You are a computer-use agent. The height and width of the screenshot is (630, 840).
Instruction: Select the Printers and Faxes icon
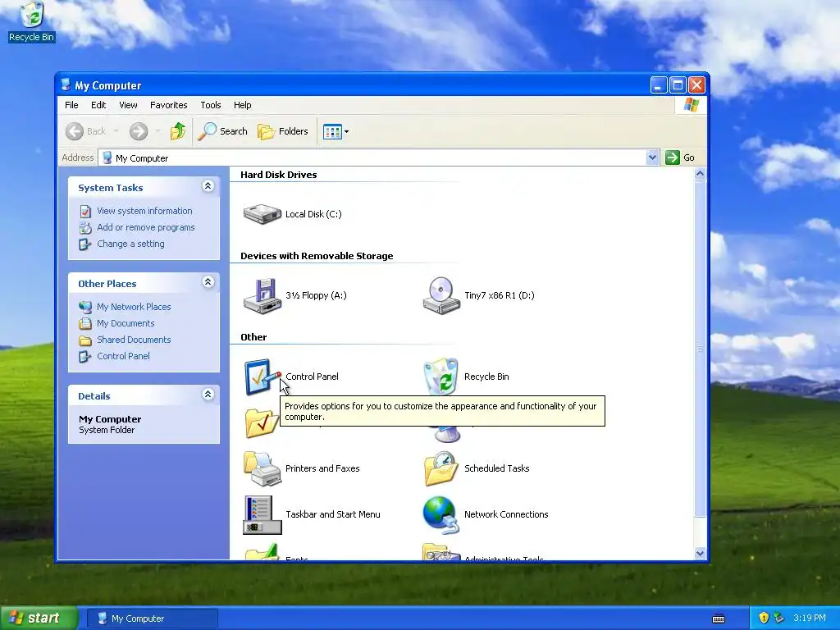coord(262,468)
